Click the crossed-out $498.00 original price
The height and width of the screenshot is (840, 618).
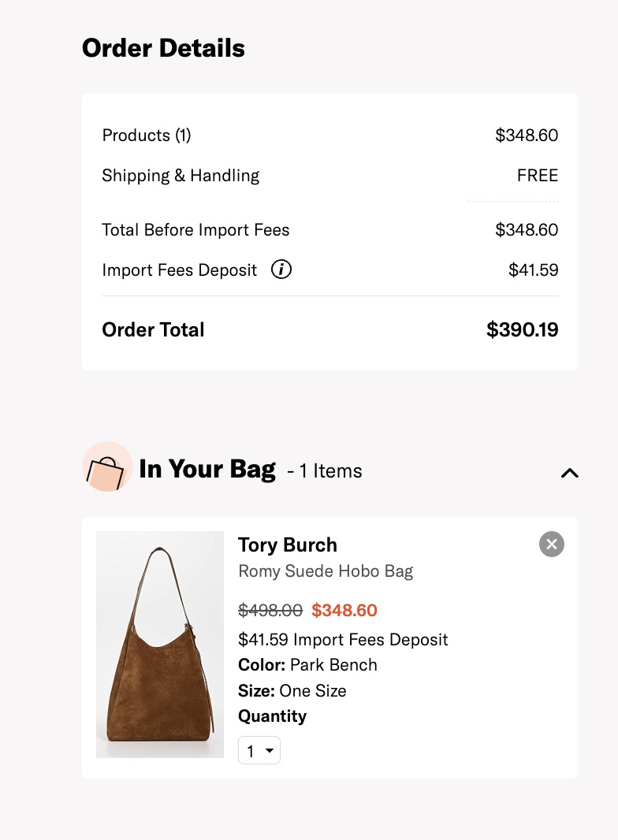coord(270,611)
